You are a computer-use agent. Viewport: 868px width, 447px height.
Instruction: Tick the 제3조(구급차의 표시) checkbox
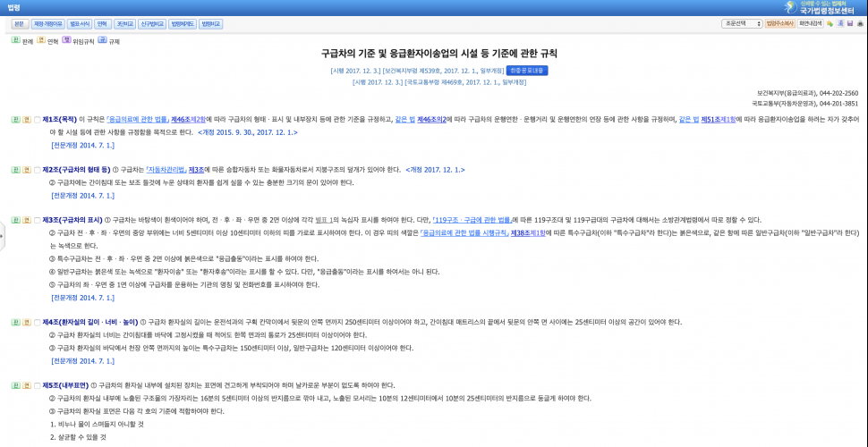(36, 220)
